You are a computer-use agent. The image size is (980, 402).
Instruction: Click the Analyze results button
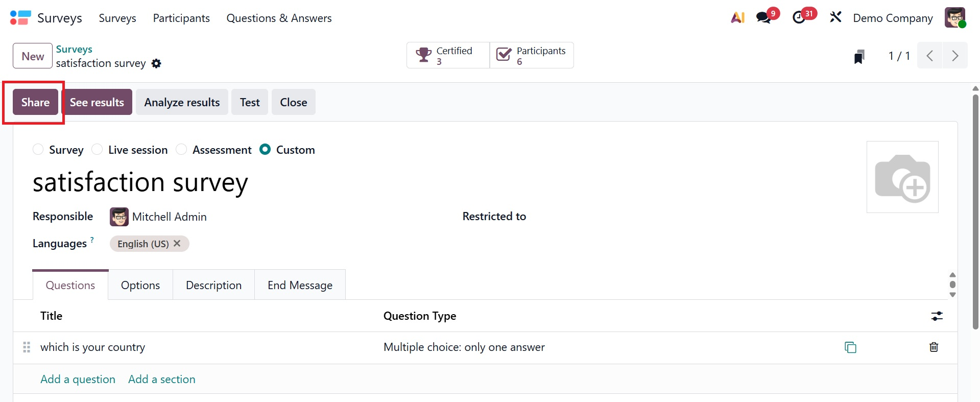pos(182,102)
